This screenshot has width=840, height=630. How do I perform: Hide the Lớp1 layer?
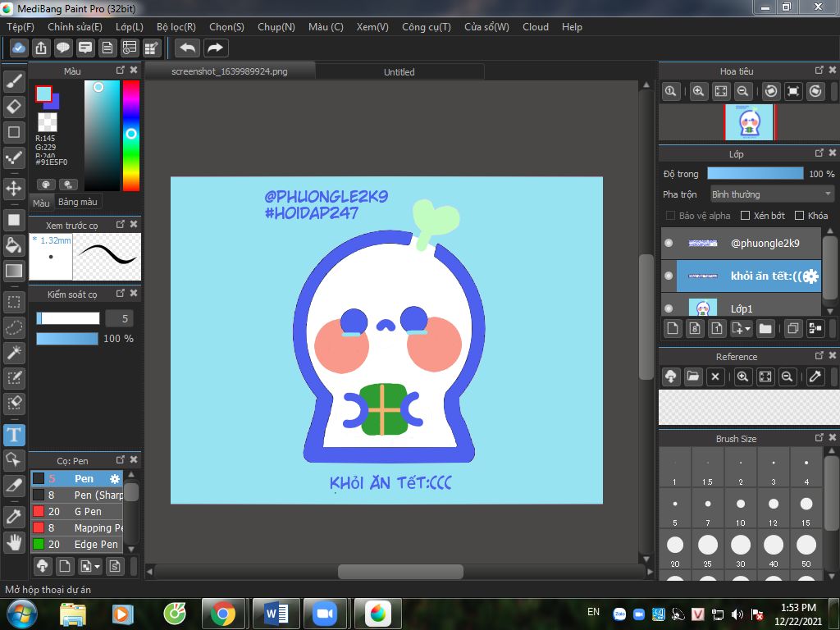tap(669, 308)
